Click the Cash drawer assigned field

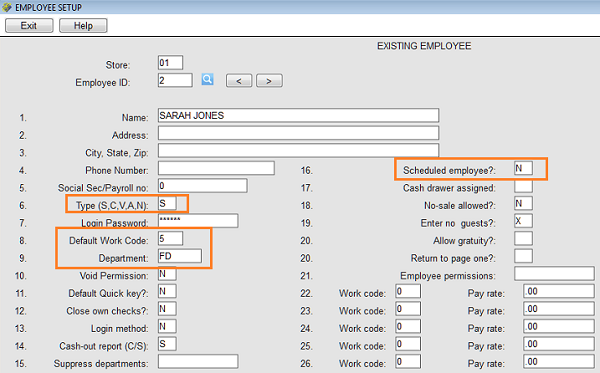(x=523, y=186)
